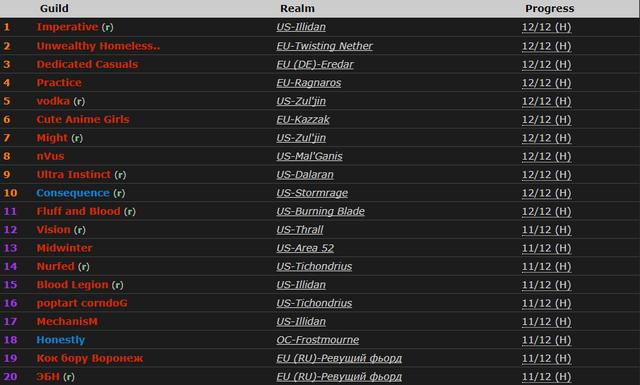Open the poptart corndoG guild link
Viewport: 640px width, 385px height.
pos(82,303)
